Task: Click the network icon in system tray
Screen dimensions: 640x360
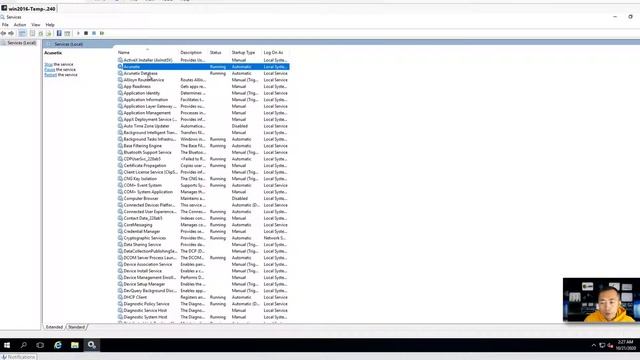Action: pyautogui.click(x=602, y=345)
